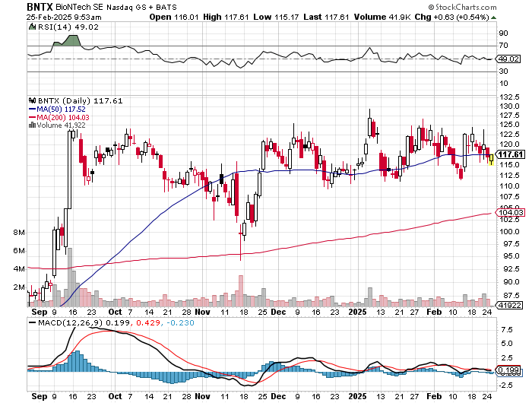Click the green overbought RSI shaded area
This screenshot has width=532, height=403.
(x=68, y=40)
